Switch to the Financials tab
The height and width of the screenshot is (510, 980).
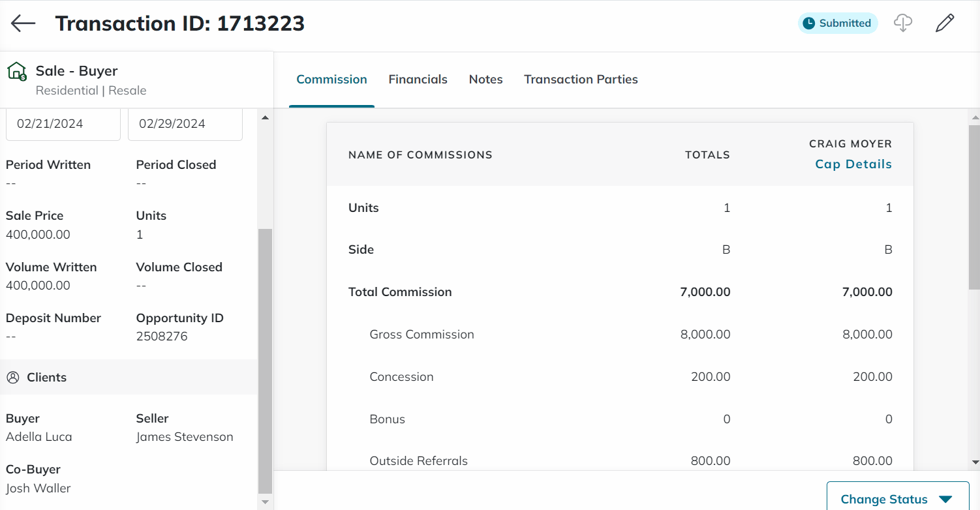[x=418, y=79]
